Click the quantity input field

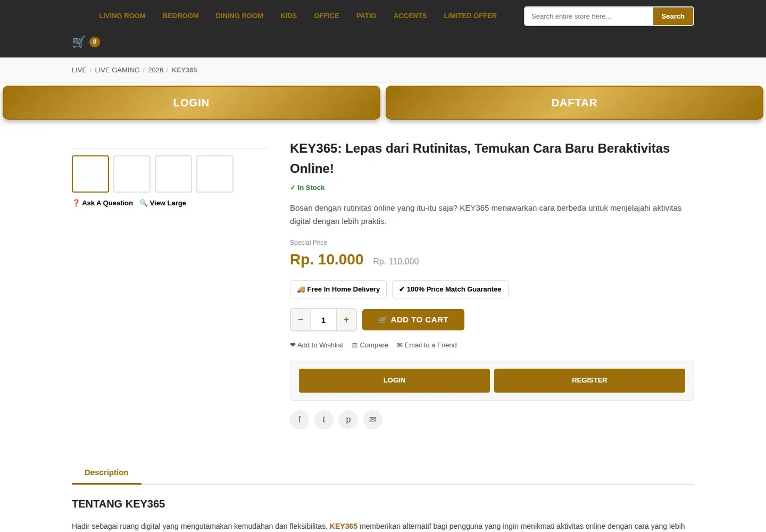[x=323, y=320]
